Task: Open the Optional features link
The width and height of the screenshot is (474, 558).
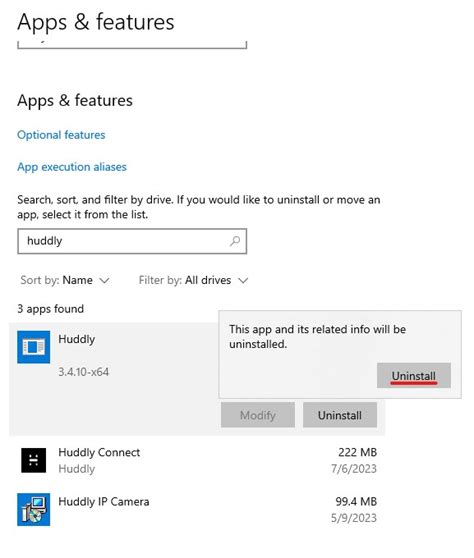Action: (61, 135)
